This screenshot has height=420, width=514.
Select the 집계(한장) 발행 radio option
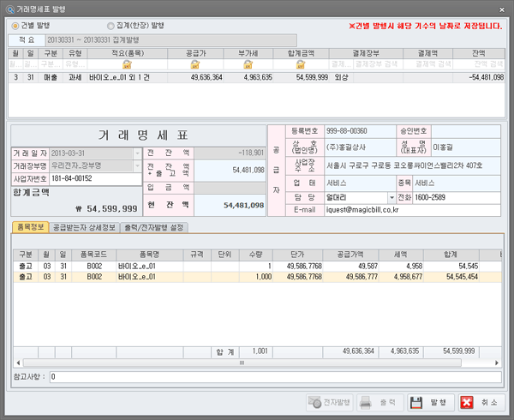[111, 26]
